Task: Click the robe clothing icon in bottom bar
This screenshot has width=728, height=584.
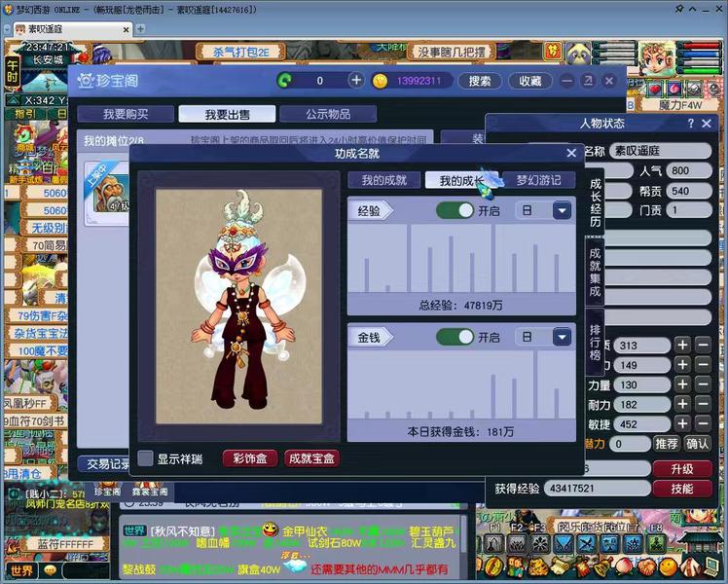Action: (x=689, y=566)
